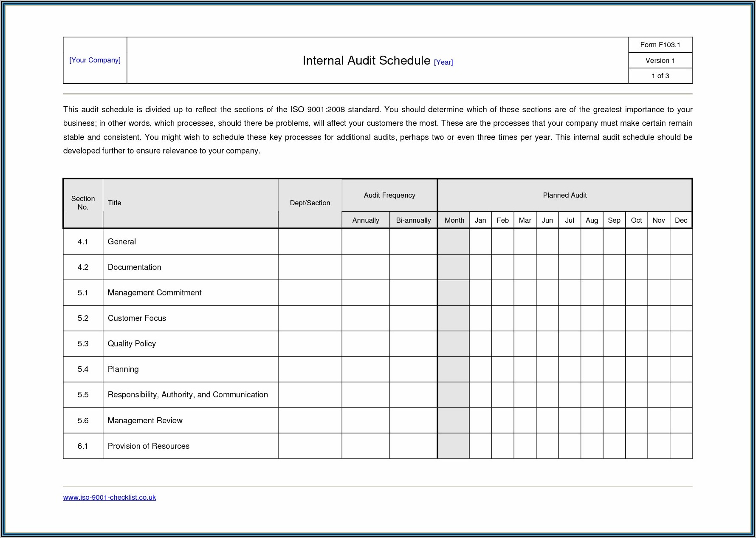Select the [Year] placeholder in the title
The image size is (756, 538).
[x=443, y=62]
